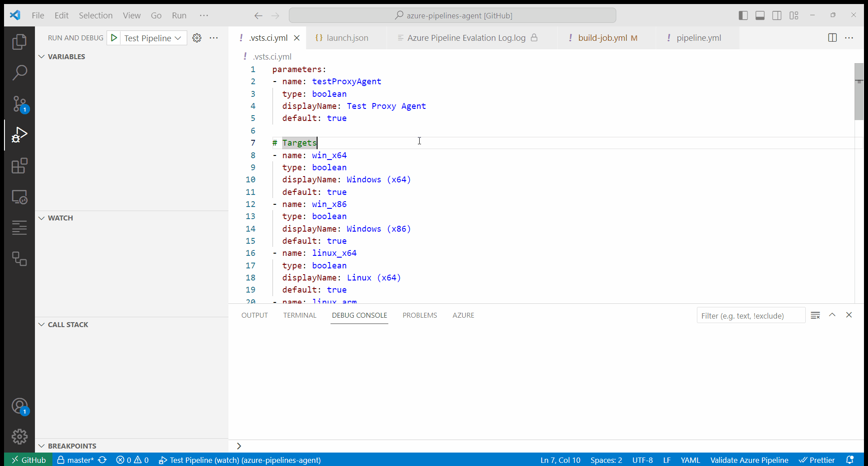
Task: Click Ln 7, Col 10 position indicator
Action: (x=560, y=460)
